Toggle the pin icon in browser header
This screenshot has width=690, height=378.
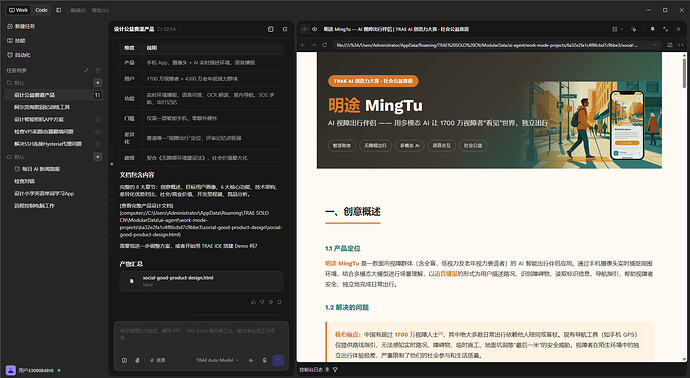point(652,29)
